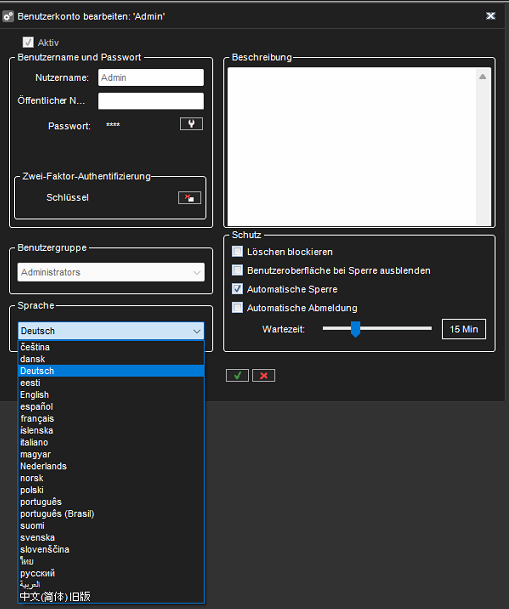
Task: Select dansk from language list
Action: coord(111,359)
